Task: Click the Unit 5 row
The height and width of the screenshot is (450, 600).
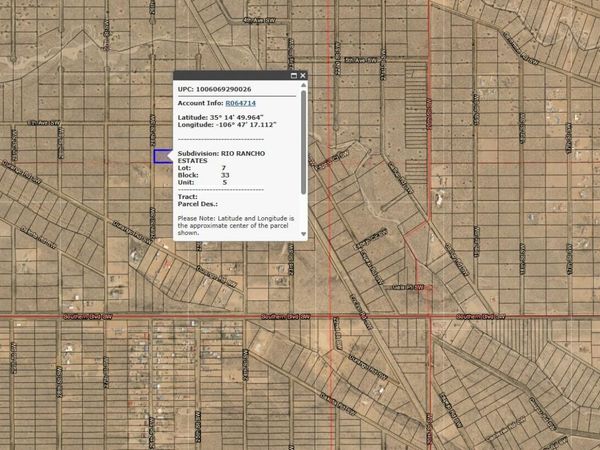Action: click(x=202, y=183)
